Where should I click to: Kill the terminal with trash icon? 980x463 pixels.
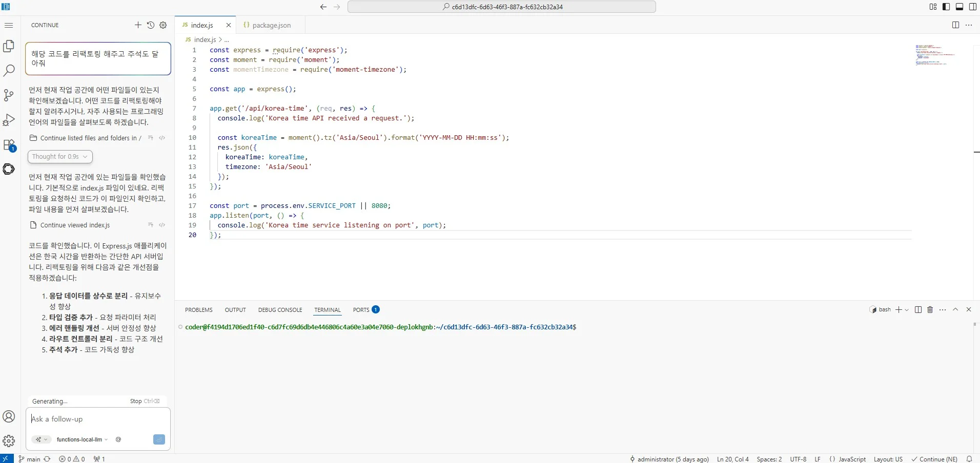(930, 310)
